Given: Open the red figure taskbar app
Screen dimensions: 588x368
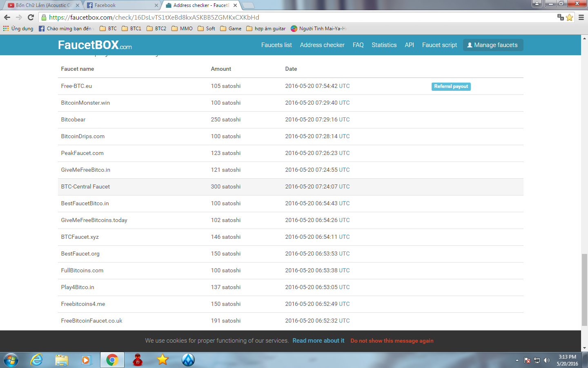Looking at the screenshot, I should click(x=138, y=360).
